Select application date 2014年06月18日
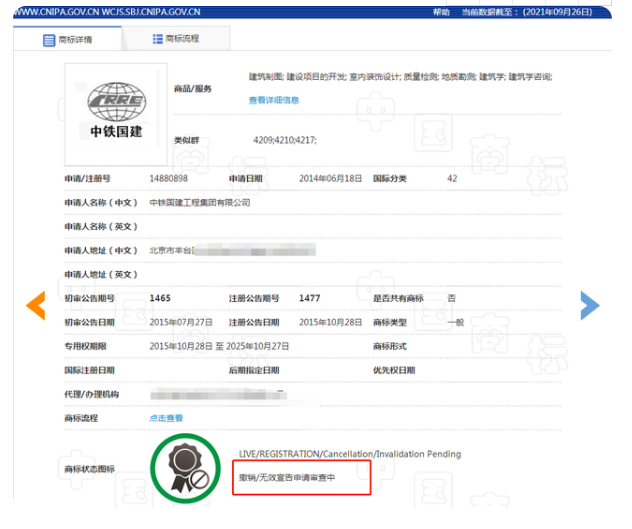632x529 pixels. click(330, 179)
